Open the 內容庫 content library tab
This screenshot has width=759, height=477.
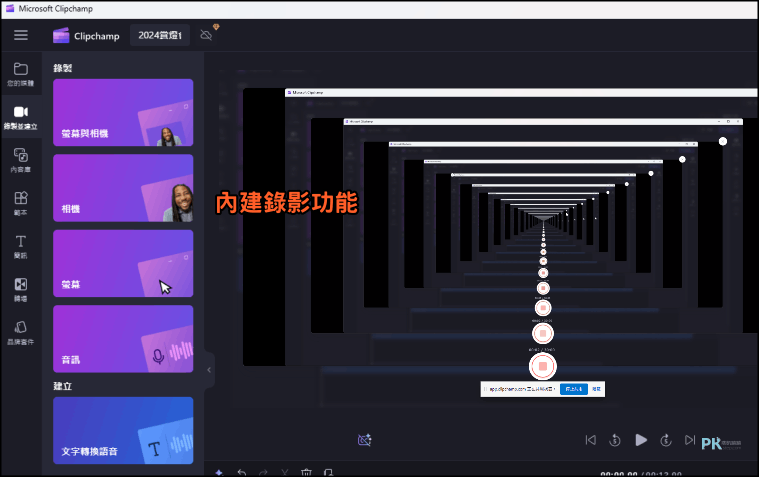click(20, 161)
